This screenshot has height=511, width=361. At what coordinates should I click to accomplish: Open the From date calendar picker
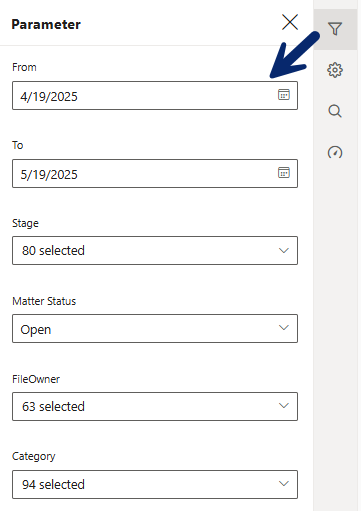pos(284,95)
